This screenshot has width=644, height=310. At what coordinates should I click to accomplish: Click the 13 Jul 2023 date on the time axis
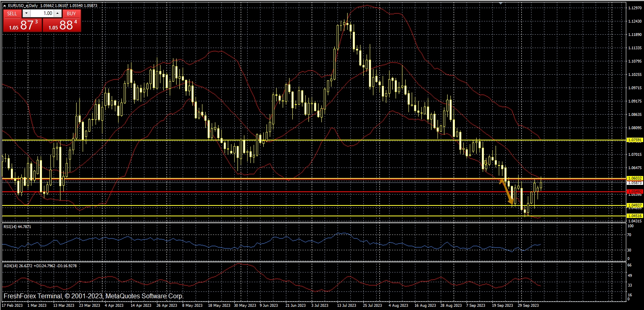click(346, 306)
